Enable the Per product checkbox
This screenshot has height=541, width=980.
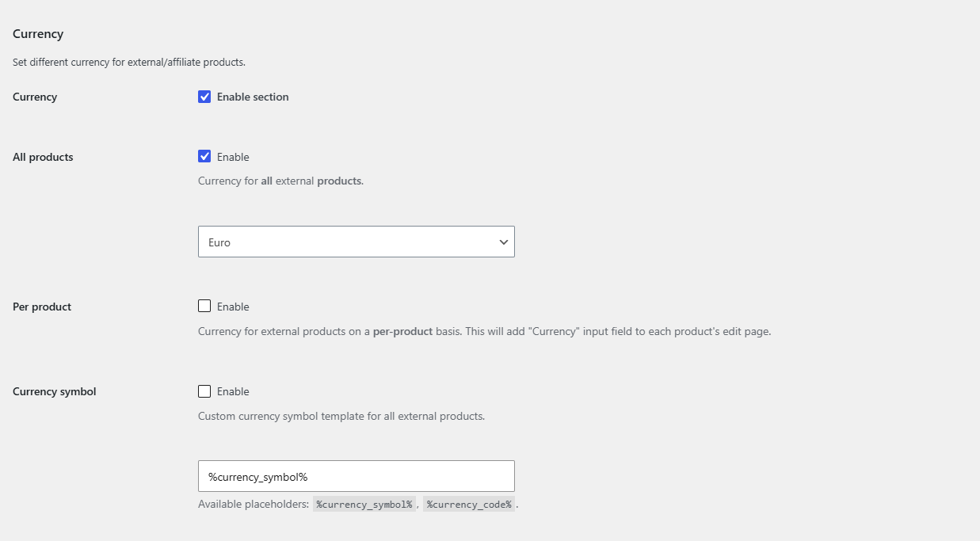204,306
